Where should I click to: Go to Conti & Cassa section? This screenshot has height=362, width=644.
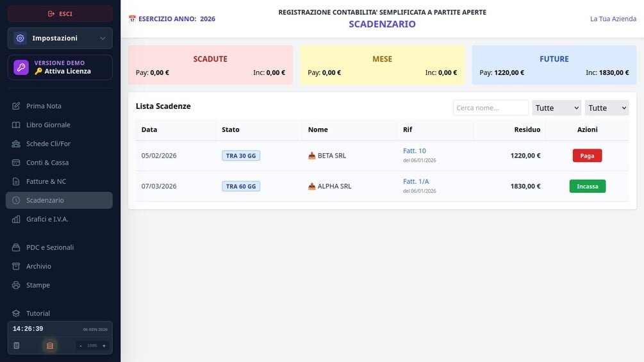pyautogui.click(x=47, y=163)
